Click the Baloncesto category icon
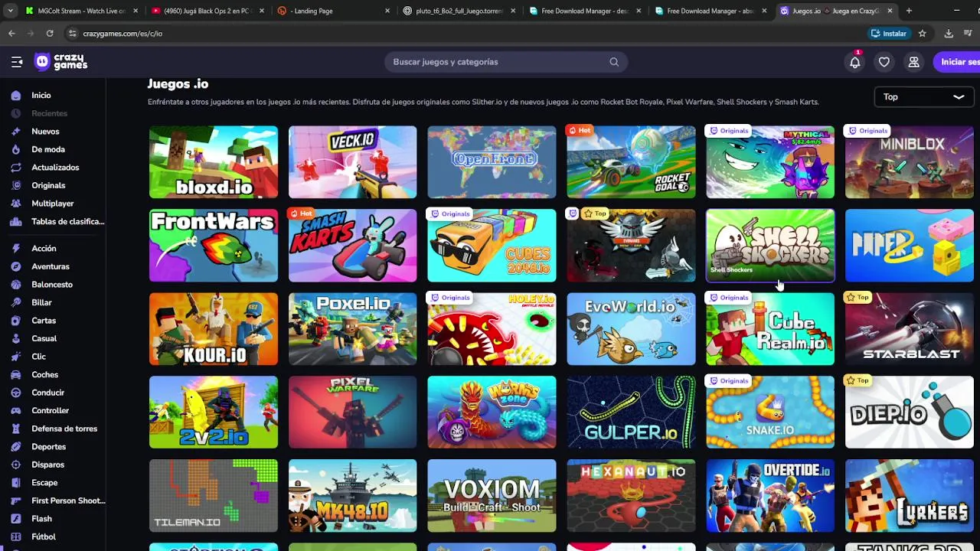 (x=15, y=285)
